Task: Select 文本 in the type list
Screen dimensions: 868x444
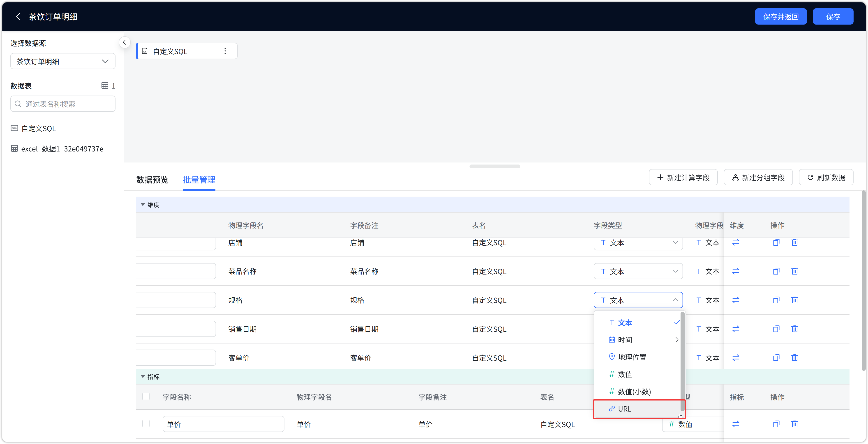Action: point(637,323)
